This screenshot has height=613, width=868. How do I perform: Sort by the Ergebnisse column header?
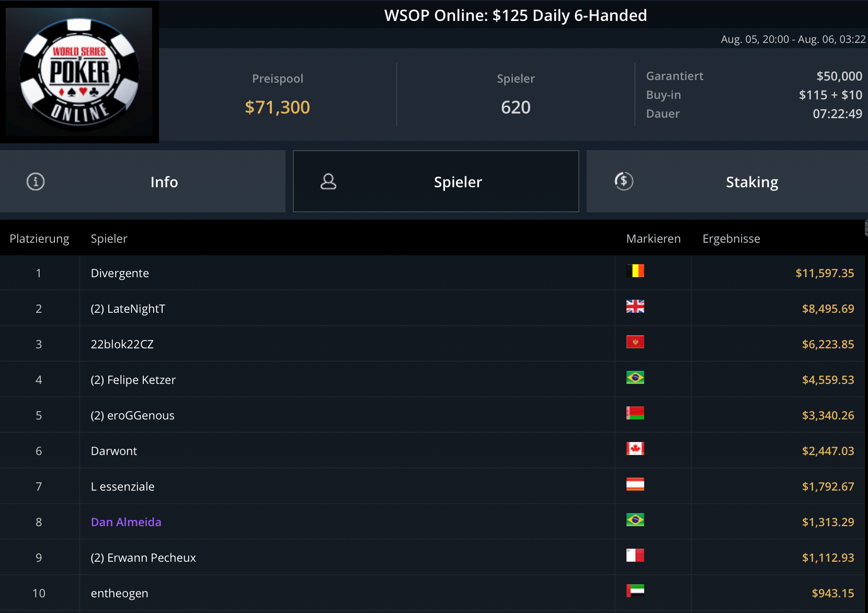731,239
